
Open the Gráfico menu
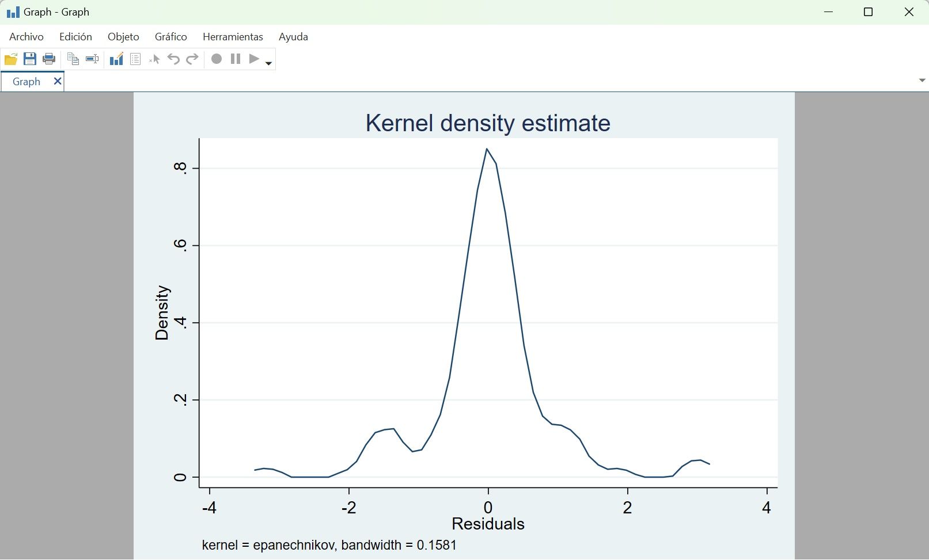170,37
